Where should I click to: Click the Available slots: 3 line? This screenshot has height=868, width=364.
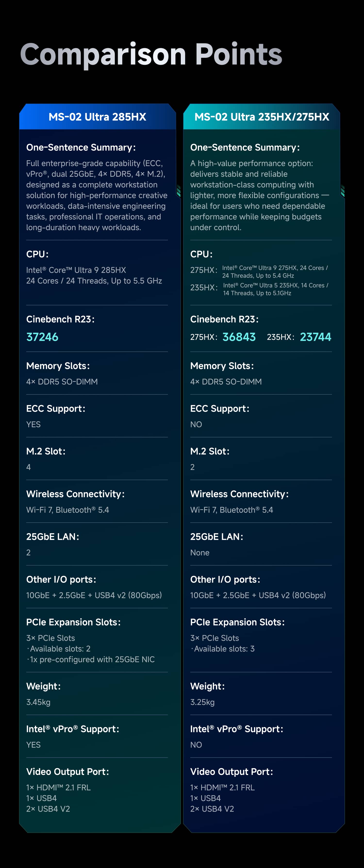click(223, 649)
